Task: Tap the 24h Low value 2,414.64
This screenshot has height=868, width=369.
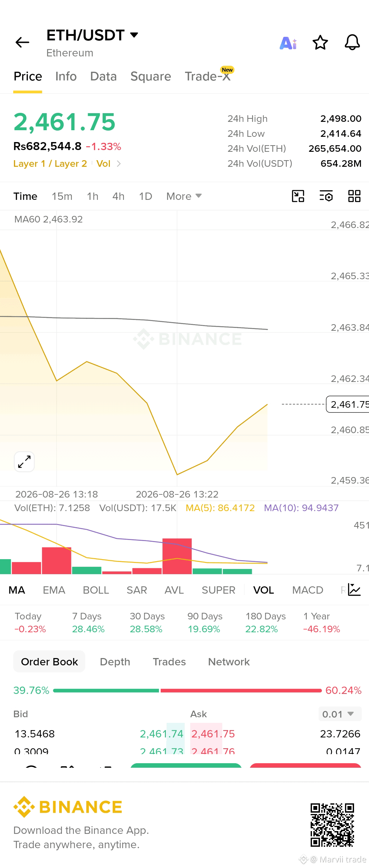Action: [340, 134]
